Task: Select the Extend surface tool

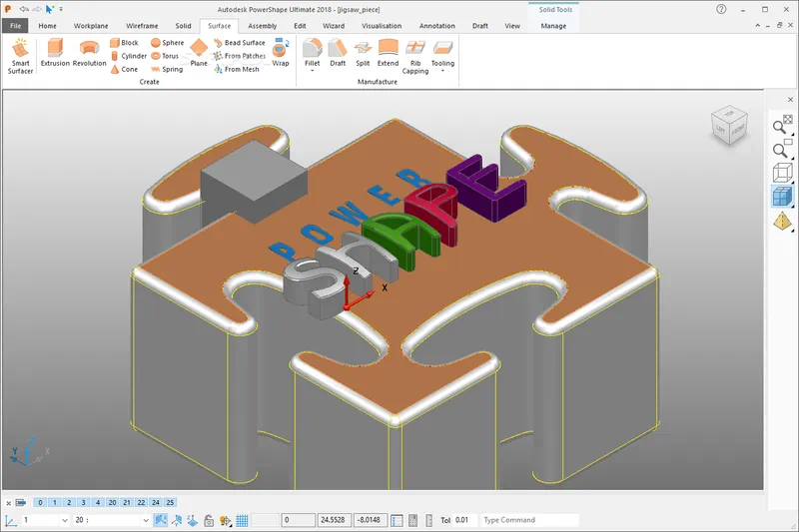Action: click(388, 53)
